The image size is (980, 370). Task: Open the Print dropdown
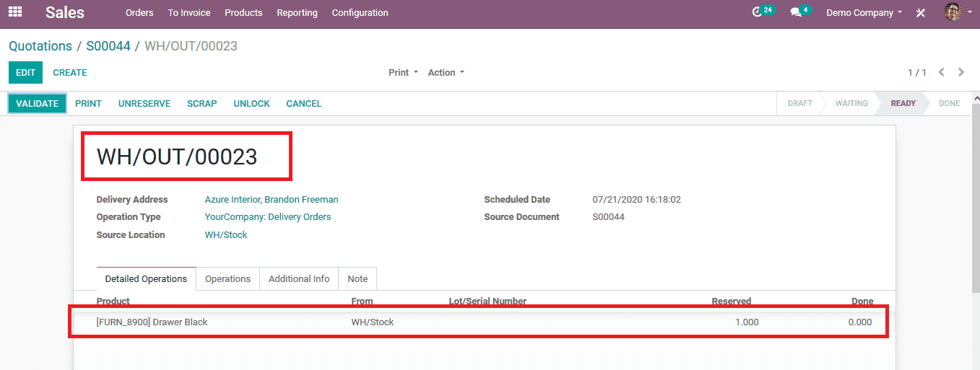[x=403, y=73]
